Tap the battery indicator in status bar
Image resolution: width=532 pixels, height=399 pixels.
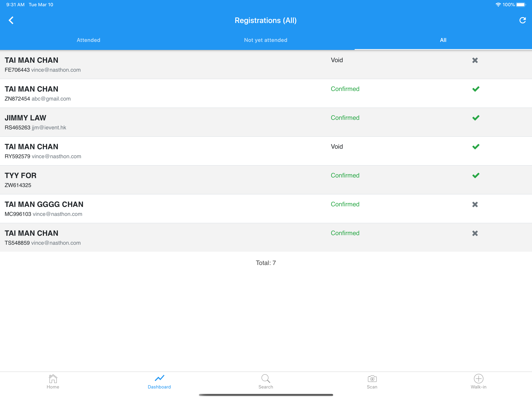point(521,4)
